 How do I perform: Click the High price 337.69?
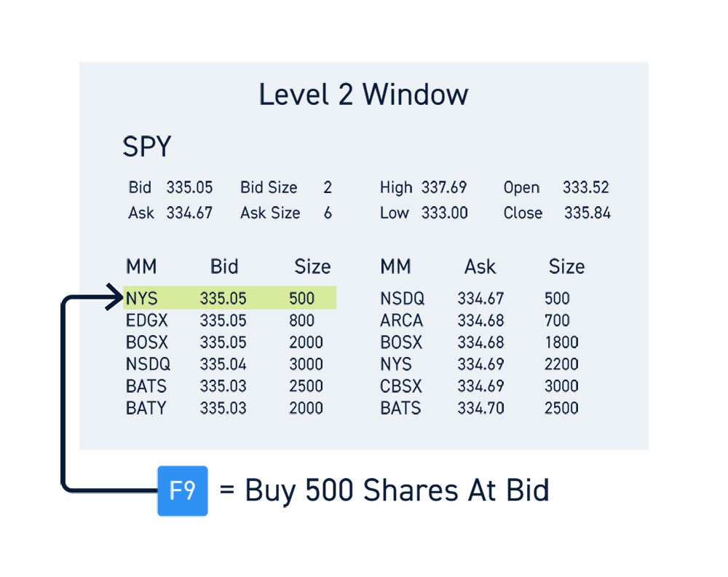point(444,187)
